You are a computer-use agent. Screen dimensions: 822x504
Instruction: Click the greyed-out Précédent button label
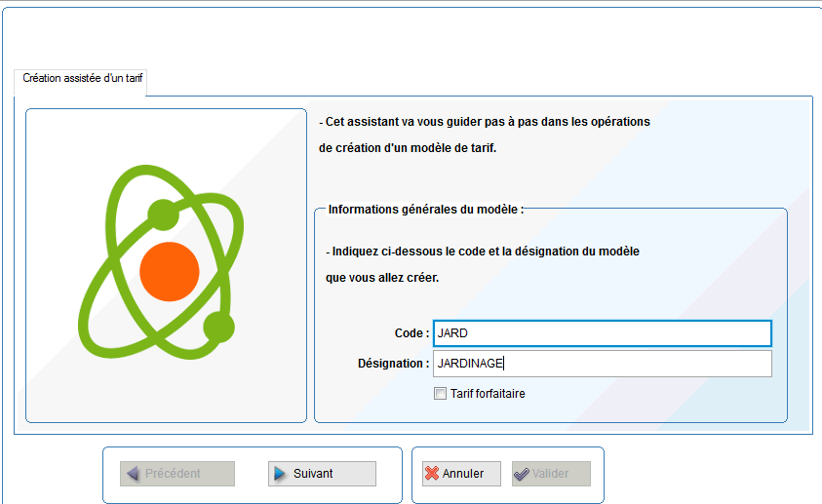pos(173,474)
